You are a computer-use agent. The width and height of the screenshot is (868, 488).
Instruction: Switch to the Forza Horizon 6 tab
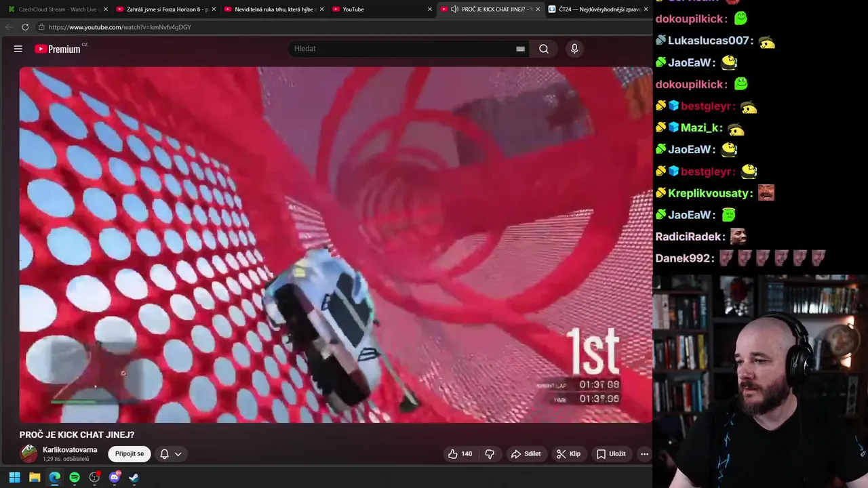click(x=165, y=9)
